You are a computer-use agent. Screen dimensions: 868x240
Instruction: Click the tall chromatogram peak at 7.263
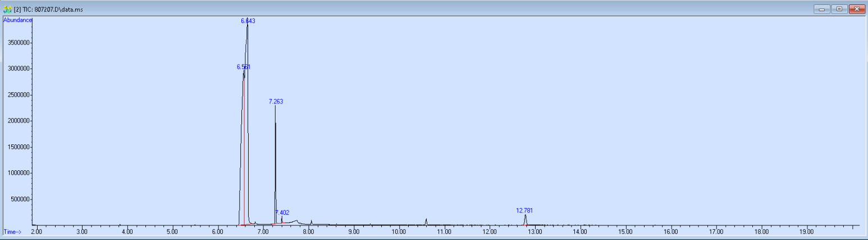pos(275,165)
